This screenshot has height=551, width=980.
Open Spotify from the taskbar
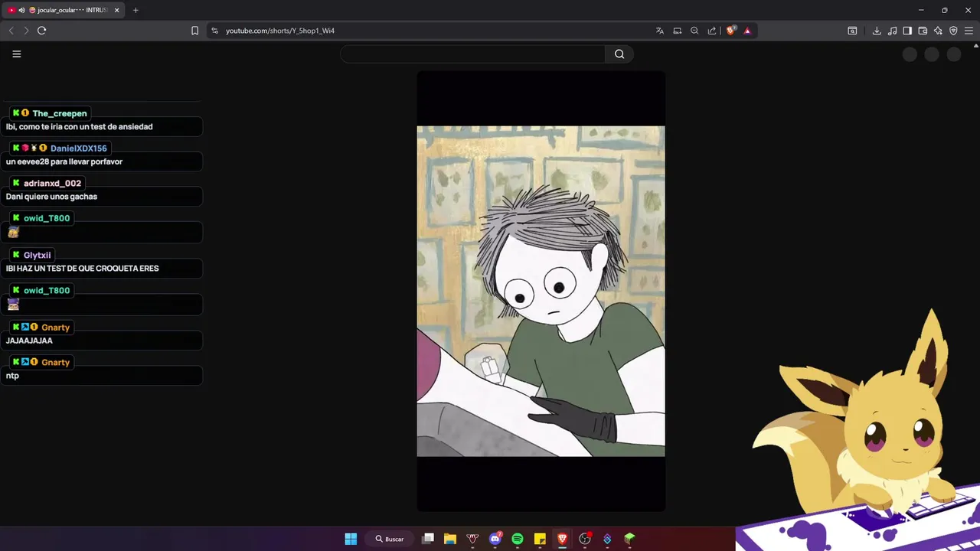point(518,539)
